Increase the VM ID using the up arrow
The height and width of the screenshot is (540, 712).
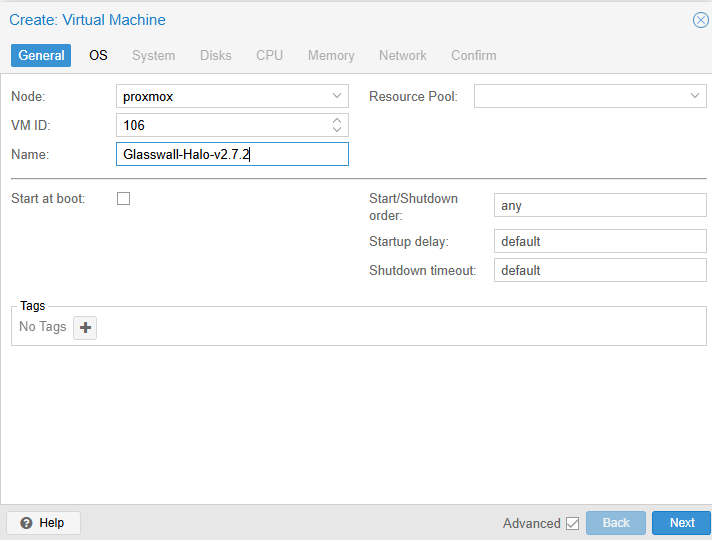(x=337, y=121)
